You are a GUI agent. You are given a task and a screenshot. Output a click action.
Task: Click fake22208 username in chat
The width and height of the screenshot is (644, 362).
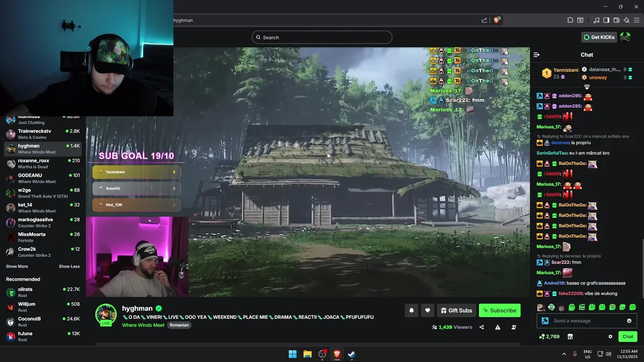570,294
